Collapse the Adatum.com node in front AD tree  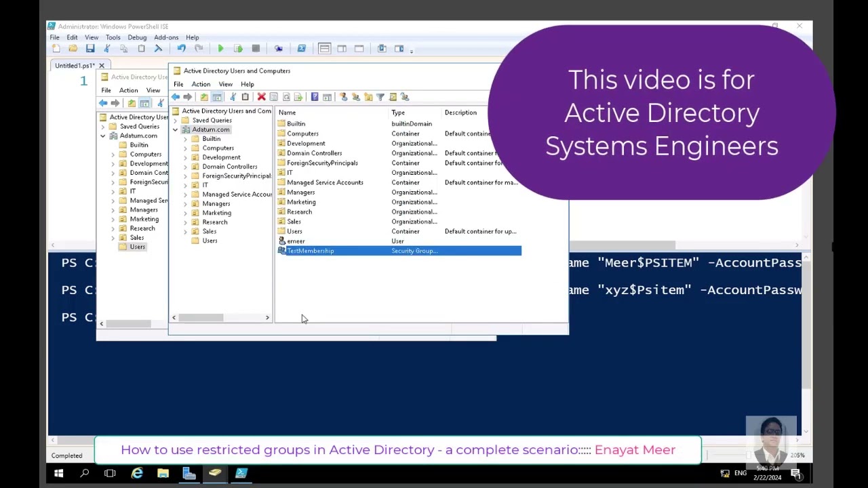pos(176,129)
